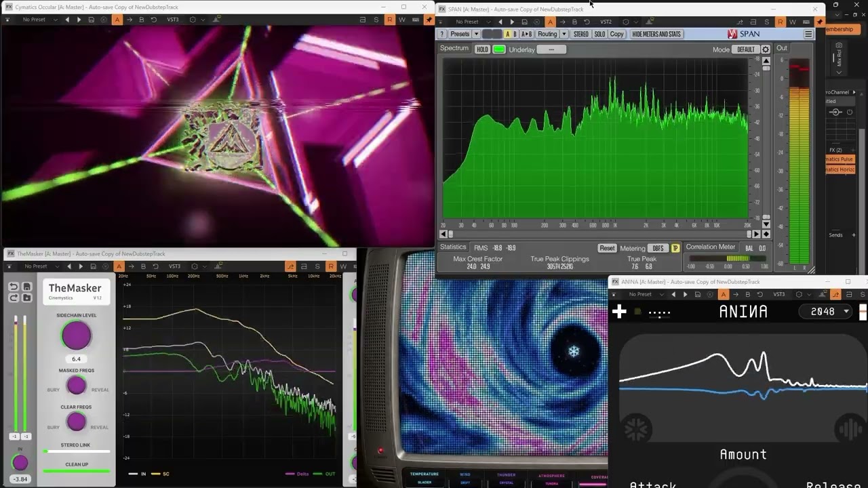Click the DBFS metering button in SPAN
The image size is (868, 488).
tap(658, 248)
